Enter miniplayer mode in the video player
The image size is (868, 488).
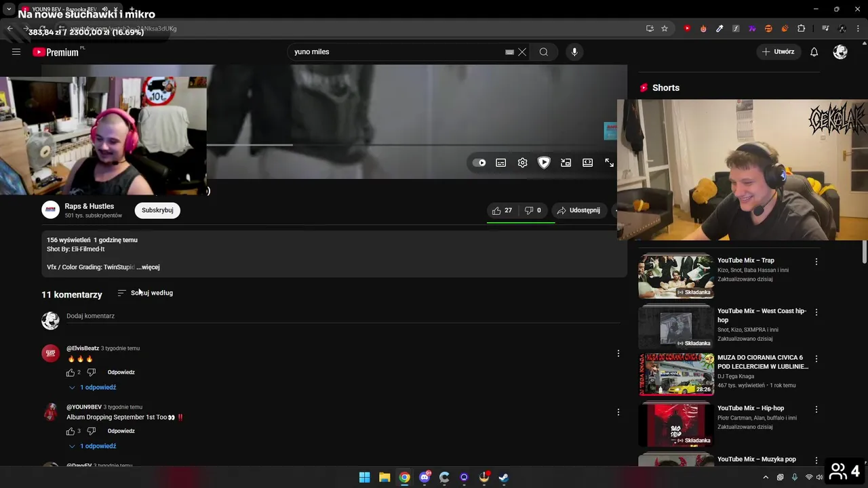tap(566, 163)
